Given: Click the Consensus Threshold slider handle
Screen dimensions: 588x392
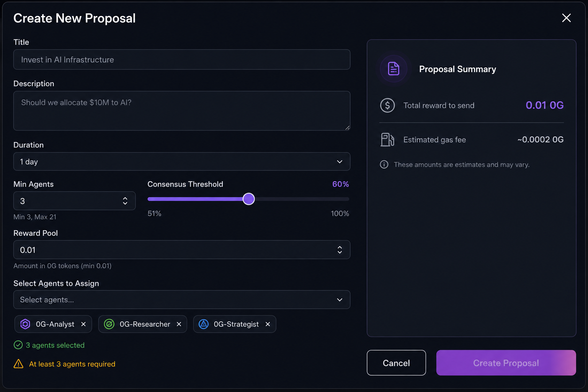Looking at the screenshot, I should click(x=249, y=199).
